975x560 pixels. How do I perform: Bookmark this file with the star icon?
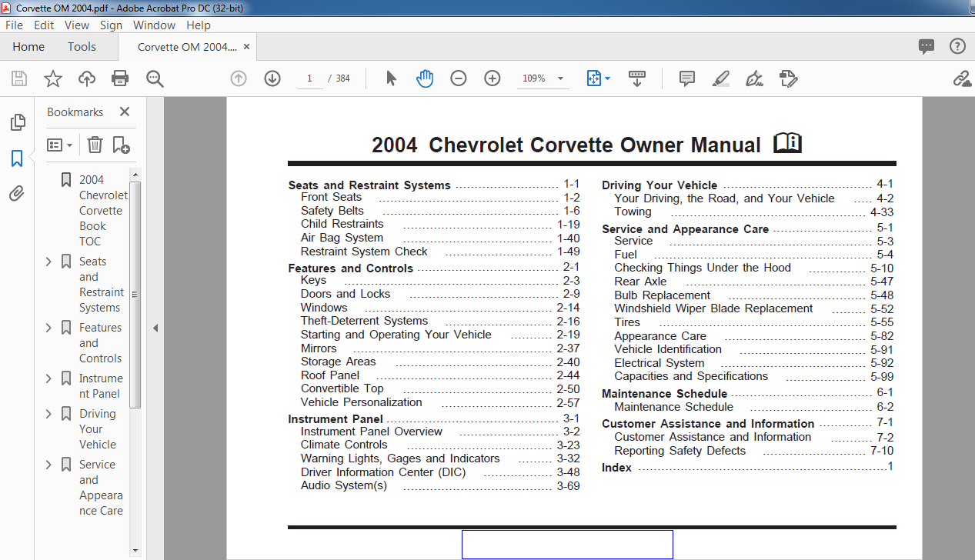52,78
